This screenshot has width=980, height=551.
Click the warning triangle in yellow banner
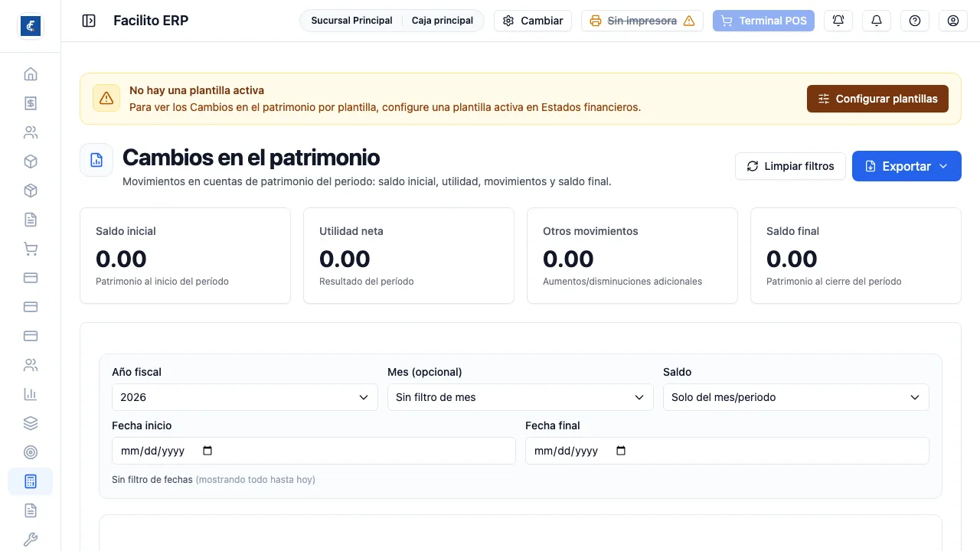click(x=106, y=98)
